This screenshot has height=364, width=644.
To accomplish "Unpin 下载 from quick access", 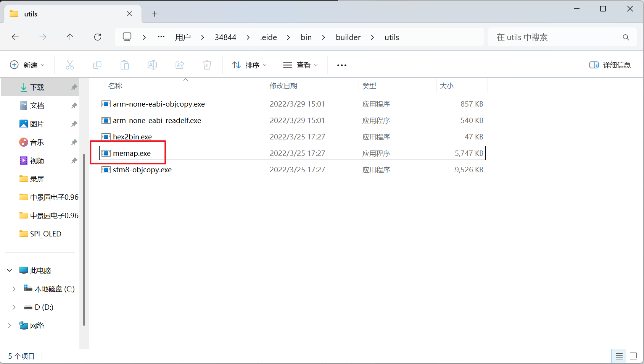I will click(x=74, y=87).
